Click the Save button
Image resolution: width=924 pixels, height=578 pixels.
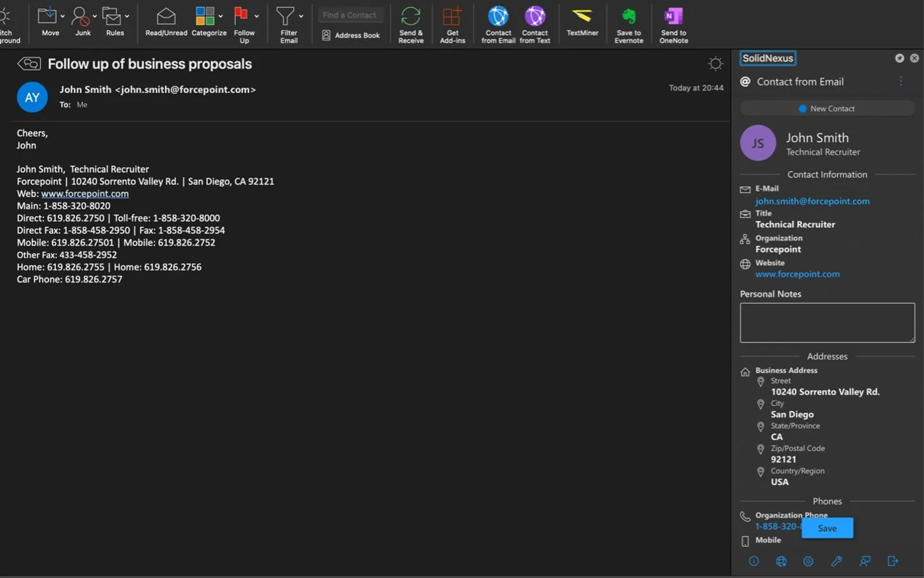tap(827, 528)
